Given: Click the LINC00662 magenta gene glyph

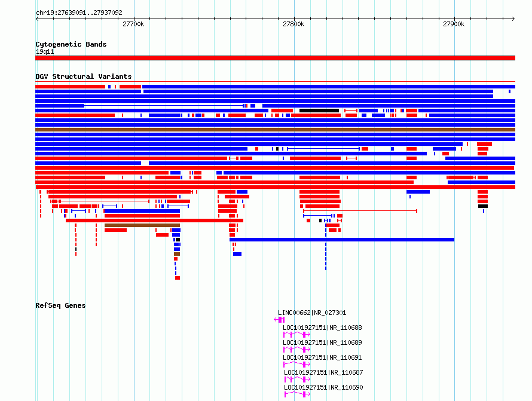Looking at the screenshot, I should pyautogui.click(x=279, y=320).
